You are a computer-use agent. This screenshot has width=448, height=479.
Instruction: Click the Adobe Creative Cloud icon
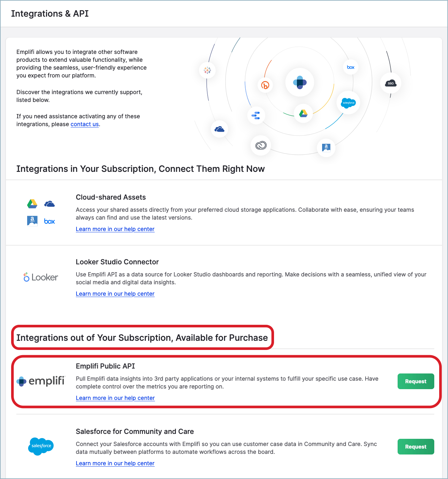tap(261, 145)
